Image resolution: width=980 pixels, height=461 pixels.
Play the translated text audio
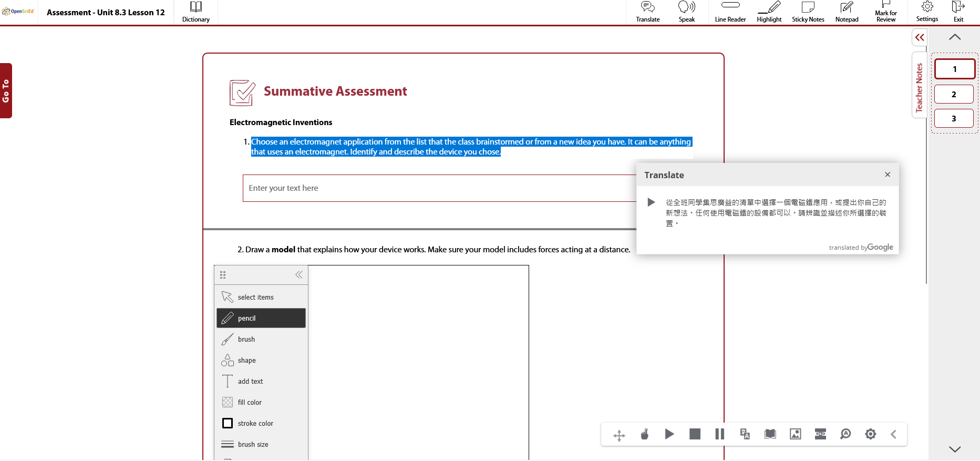click(x=651, y=202)
